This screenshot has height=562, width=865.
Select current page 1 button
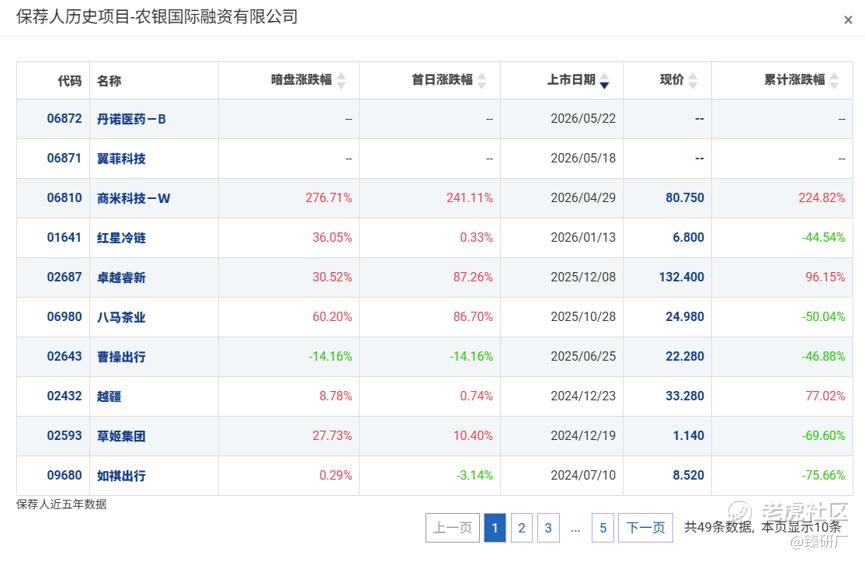click(x=495, y=528)
